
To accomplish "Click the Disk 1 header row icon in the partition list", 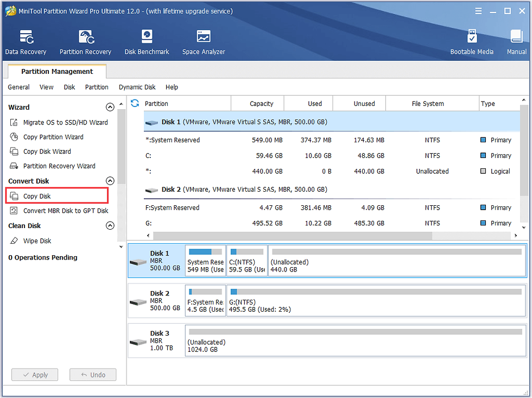I will 151,123.
